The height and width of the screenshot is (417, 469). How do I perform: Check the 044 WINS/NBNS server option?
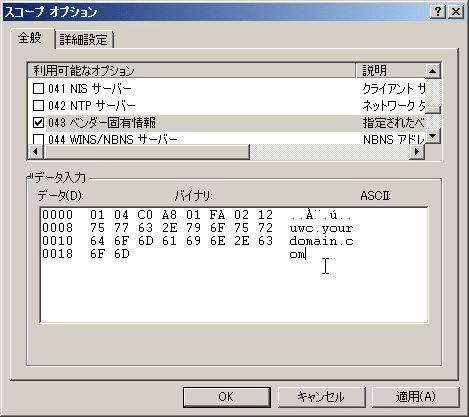pos(38,139)
